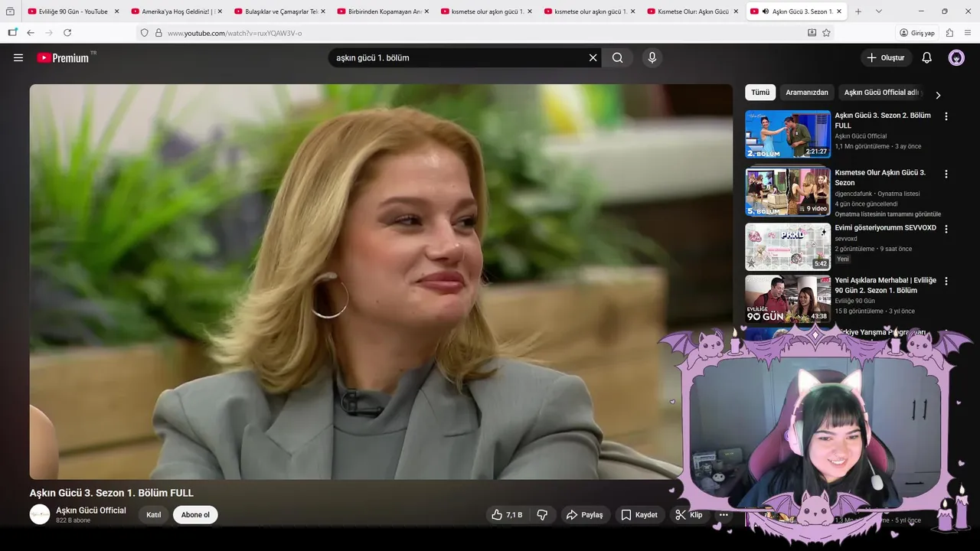Open options for Yeni Aşıklara Merhaba video
The image size is (980, 551).
coord(946,281)
